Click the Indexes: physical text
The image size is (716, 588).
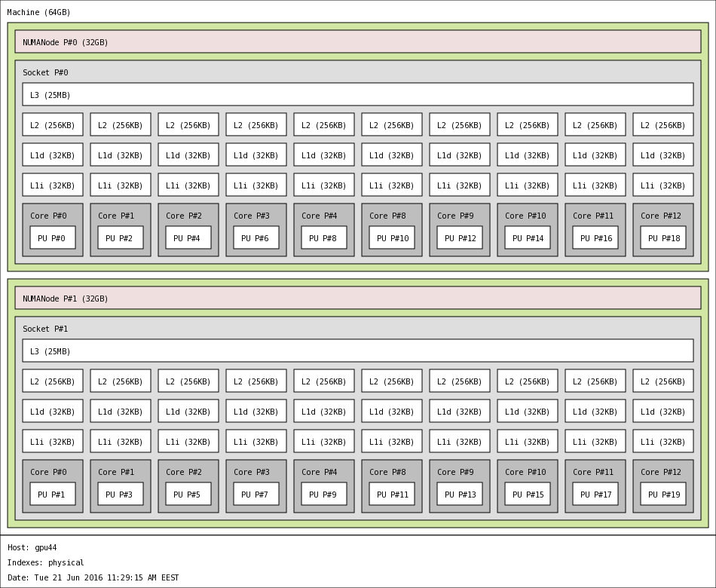point(46,563)
